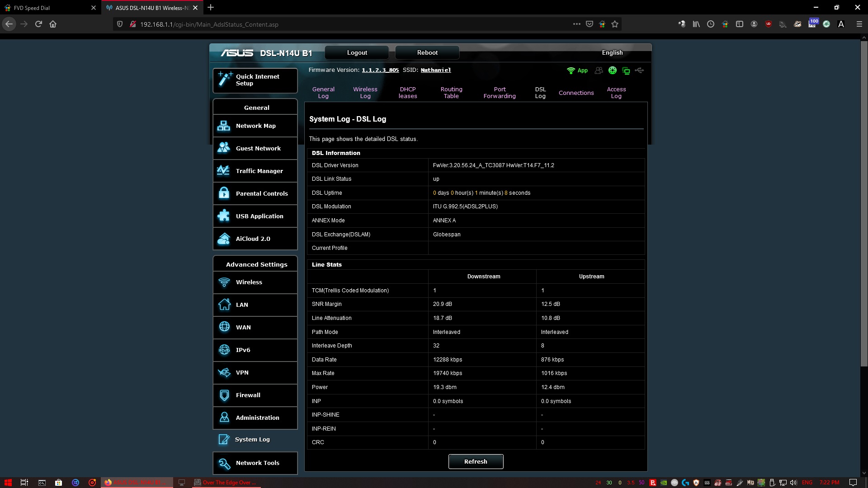Image resolution: width=868 pixels, height=488 pixels.
Task: Click the browser address bar URL
Action: [209, 24]
